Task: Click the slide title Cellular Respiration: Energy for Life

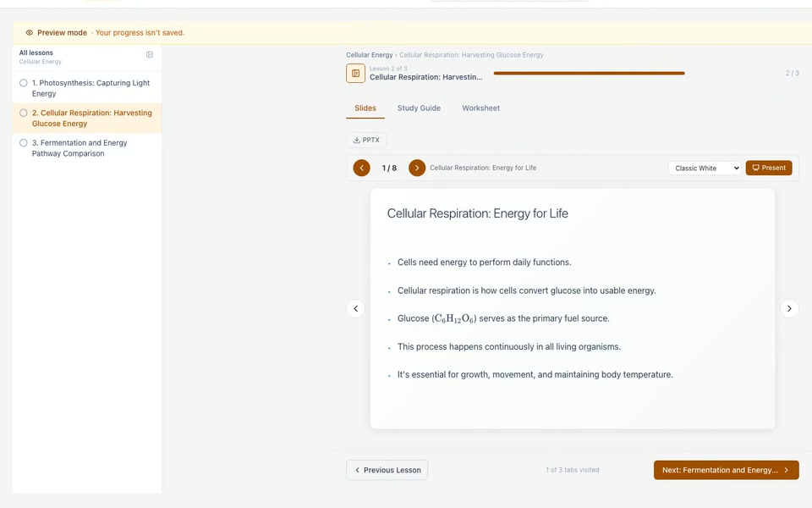Action: click(477, 213)
